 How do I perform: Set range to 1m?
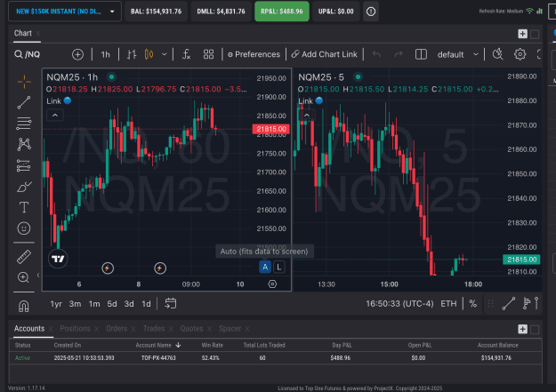[x=94, y=304]
